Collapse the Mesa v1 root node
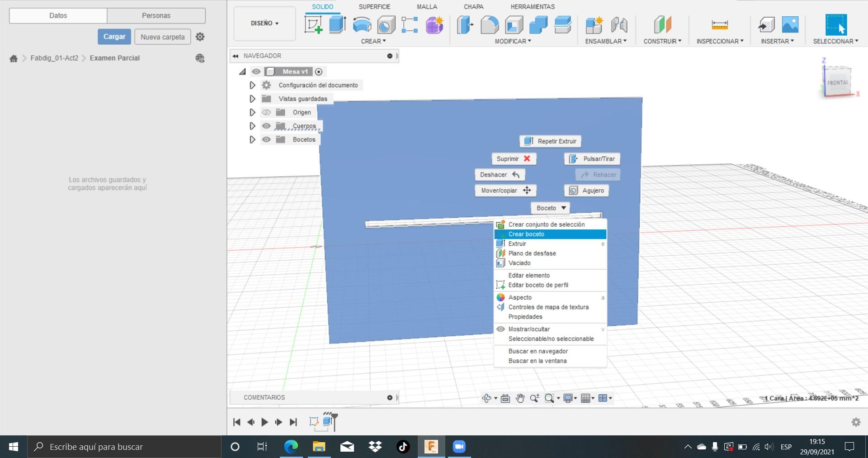 [243, 72]
